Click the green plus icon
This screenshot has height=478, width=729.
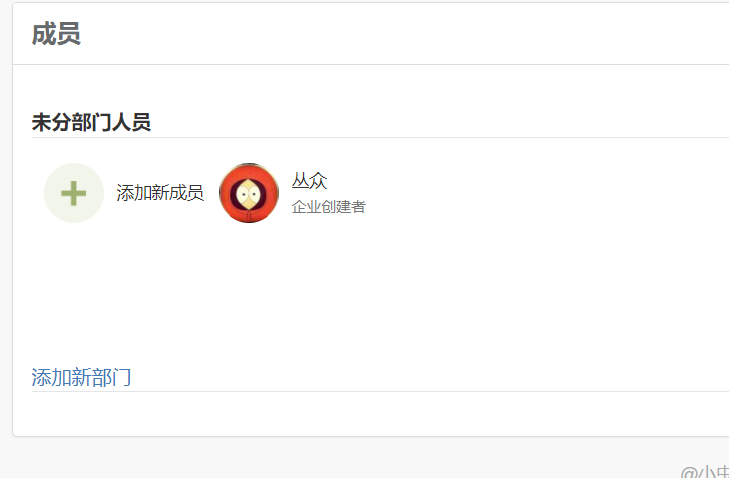(x=73, y=193)
